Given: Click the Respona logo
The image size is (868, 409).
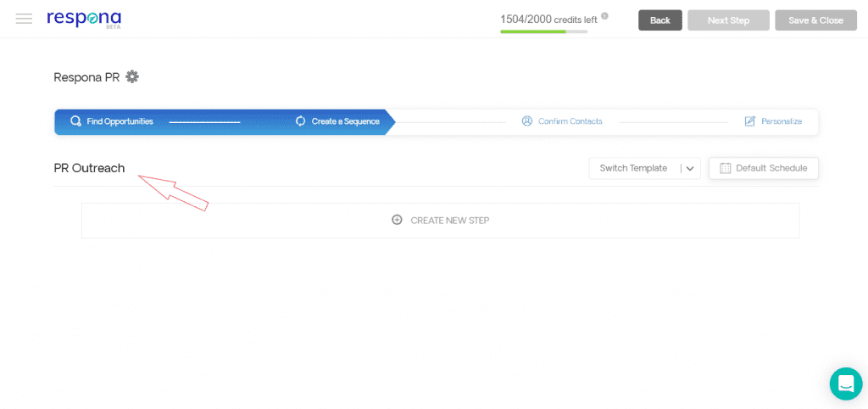Looking at the screenshot, I should click(84, 19).
